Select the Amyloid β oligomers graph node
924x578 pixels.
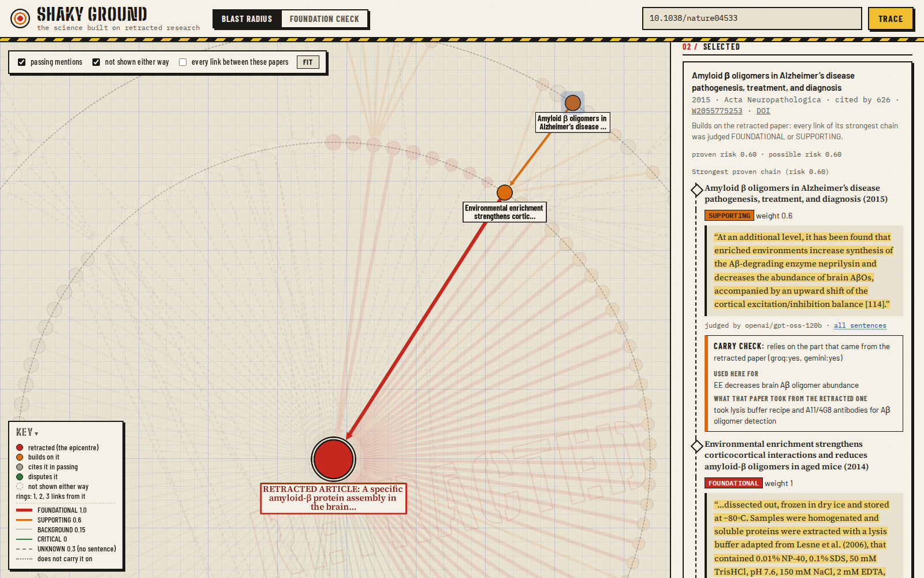coord(573,103)
